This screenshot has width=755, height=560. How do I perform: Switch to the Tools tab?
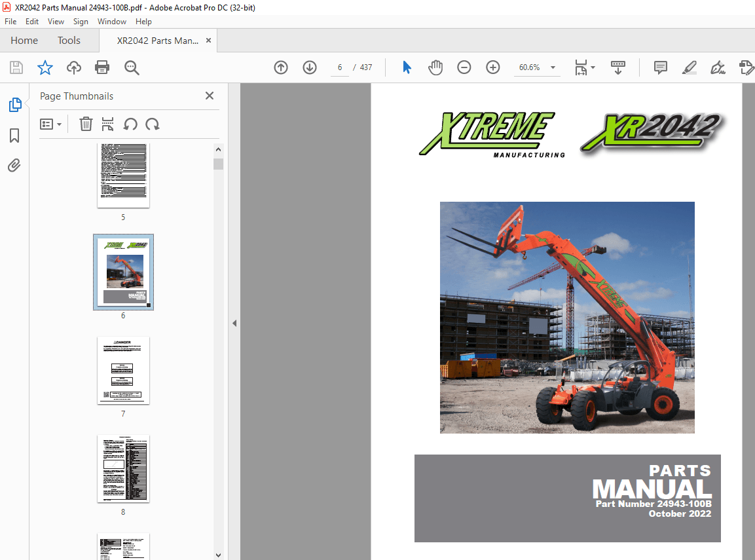coord(68,40)
